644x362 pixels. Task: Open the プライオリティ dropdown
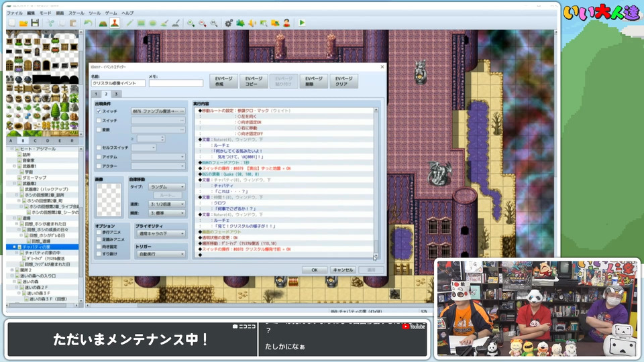pyautogui.click(x=161, y=233)
